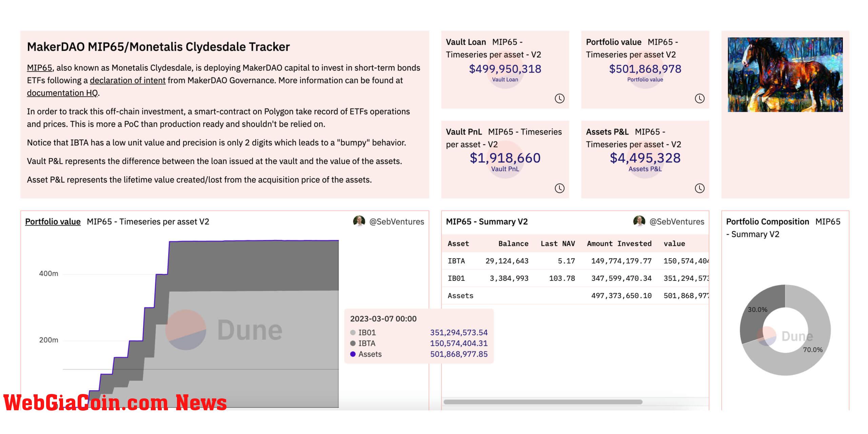Select the IBTA cell in Asset column
Image resolution: width=868 pixels, height=434 pixels.
point(456,261)
